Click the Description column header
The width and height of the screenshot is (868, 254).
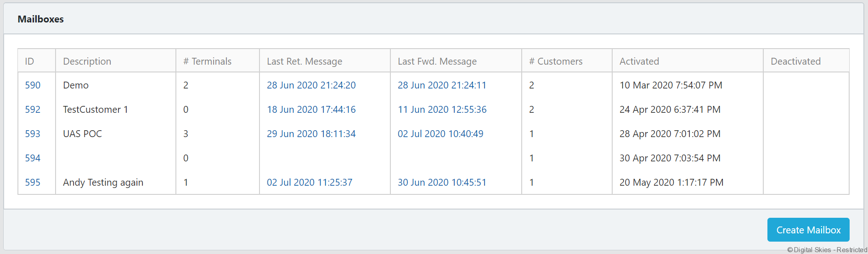click(x=87, y=61)
